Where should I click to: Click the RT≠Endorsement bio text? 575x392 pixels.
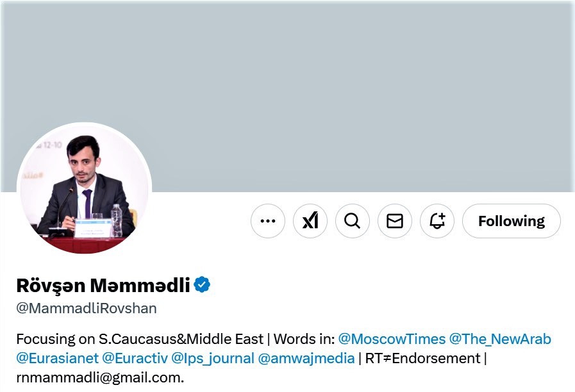coord(422,358)
